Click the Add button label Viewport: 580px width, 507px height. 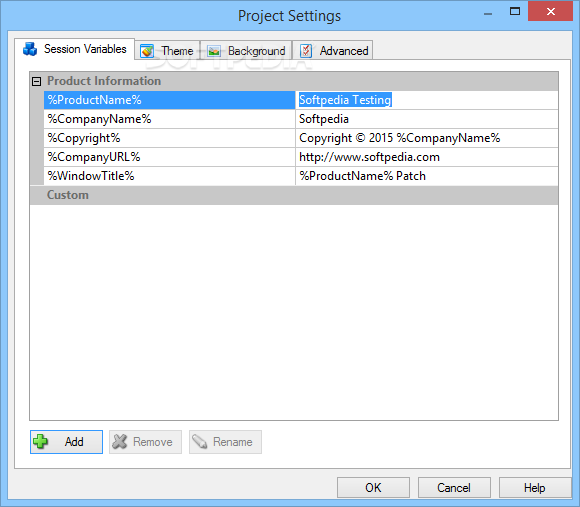coord(74,442)
